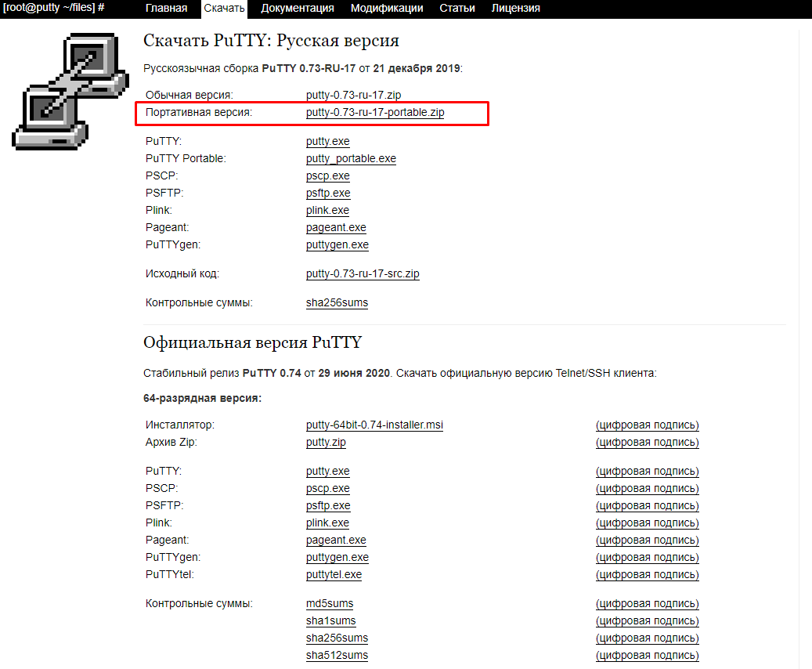Open digital signature for sha1sums

click(x=648, y=620)
